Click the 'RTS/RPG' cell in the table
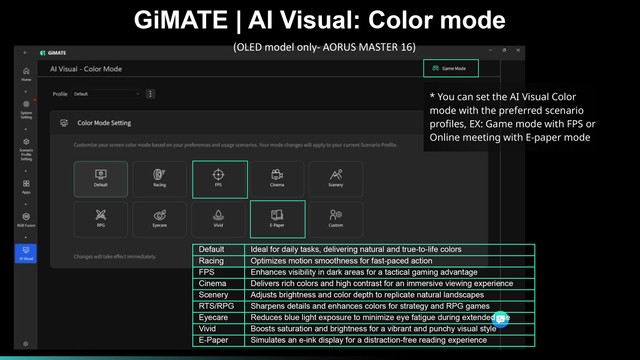 [219, 306]
